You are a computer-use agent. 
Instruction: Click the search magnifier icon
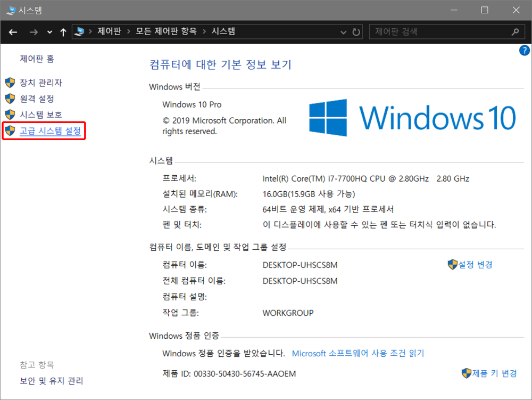click(x=515, y=32)
